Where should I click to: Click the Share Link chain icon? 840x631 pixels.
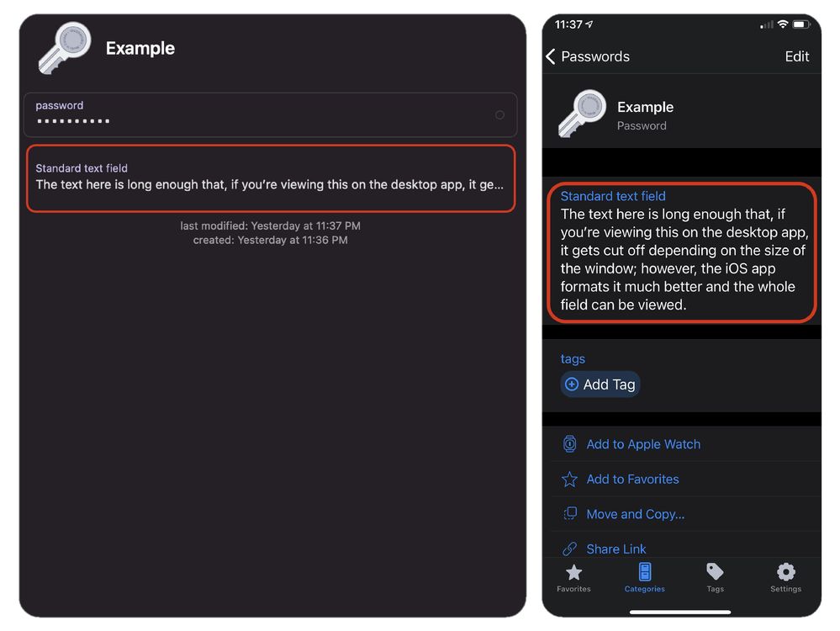[x=569, y=549]
